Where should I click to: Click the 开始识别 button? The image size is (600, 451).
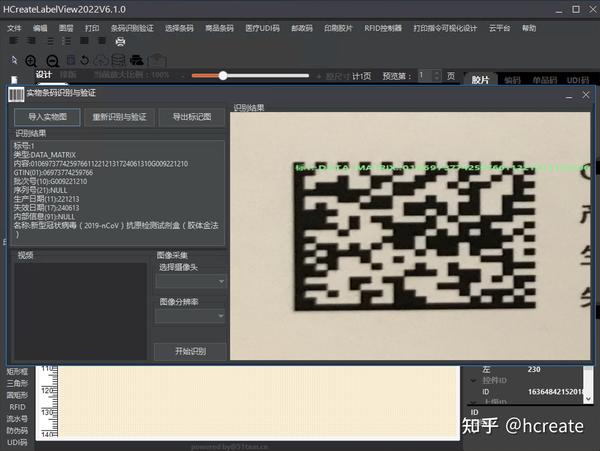[190, 351]
